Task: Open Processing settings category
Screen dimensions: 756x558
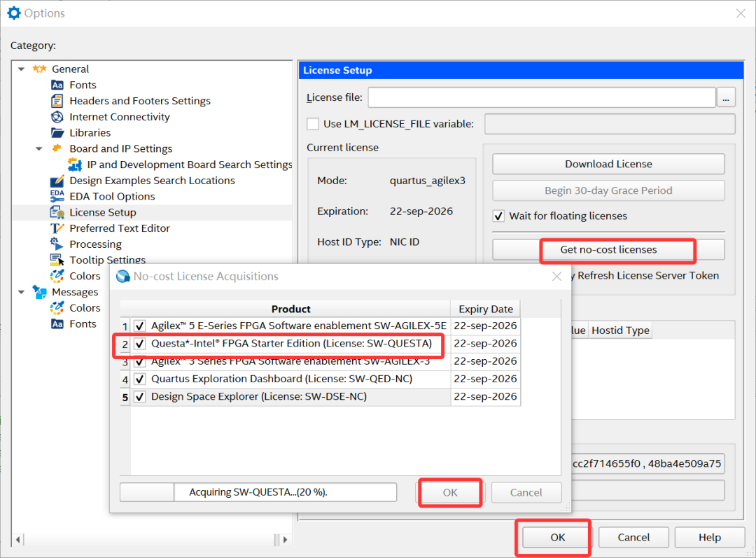Action: (95, 244)
